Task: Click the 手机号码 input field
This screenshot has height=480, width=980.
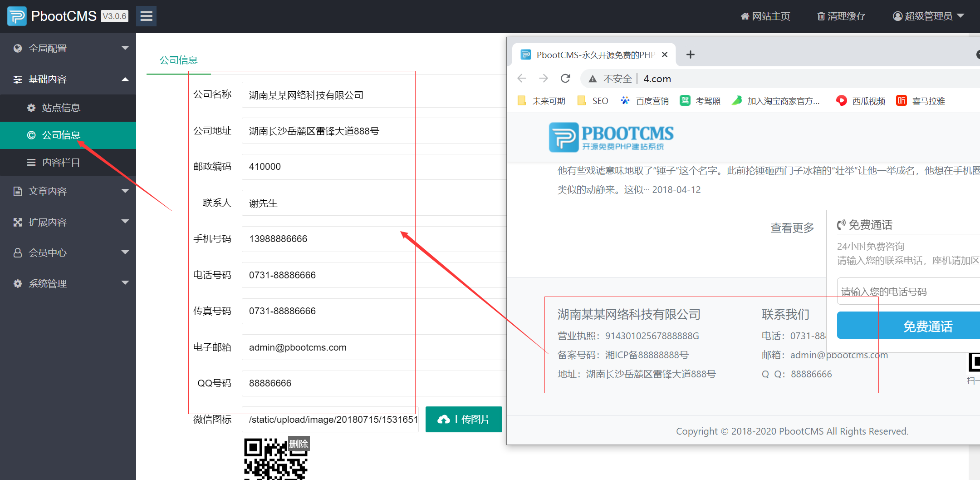Action: (374, 239)
